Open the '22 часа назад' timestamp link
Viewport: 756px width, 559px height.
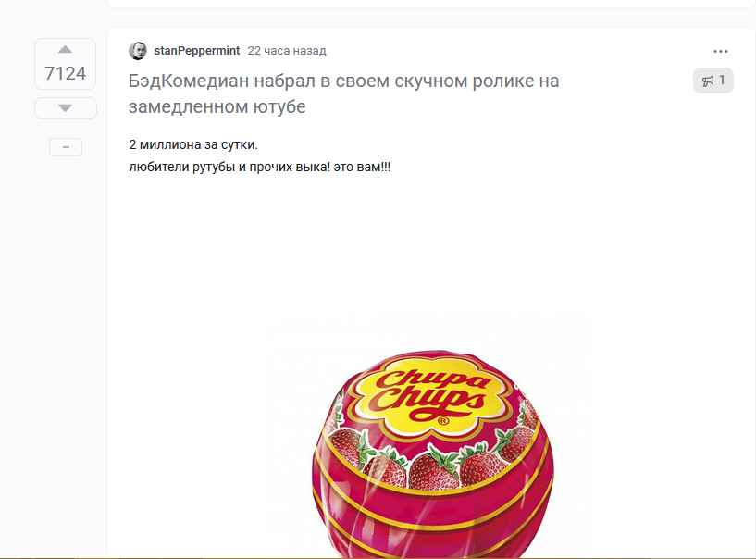(x=287, y=51)
